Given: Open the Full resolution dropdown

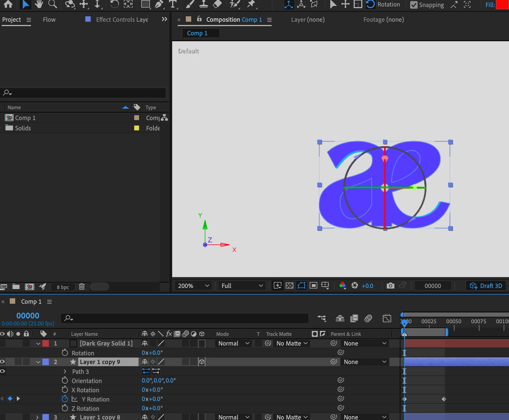Looking at the screenshot, I should [x=242, y=286].
